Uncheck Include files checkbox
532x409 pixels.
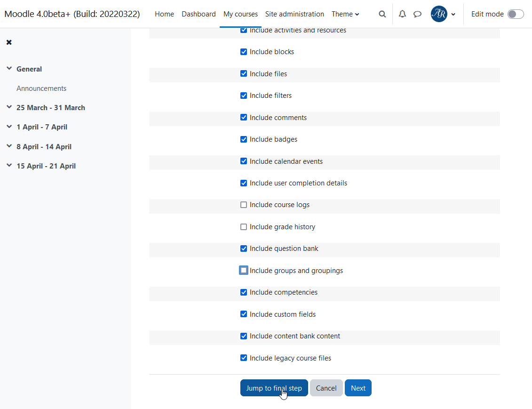(244, 73)
